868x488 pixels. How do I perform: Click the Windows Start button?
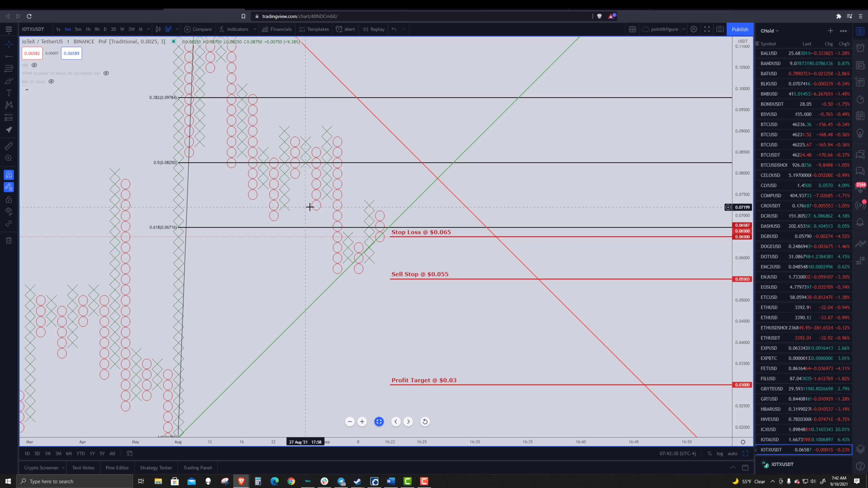(x=8, y=481)
